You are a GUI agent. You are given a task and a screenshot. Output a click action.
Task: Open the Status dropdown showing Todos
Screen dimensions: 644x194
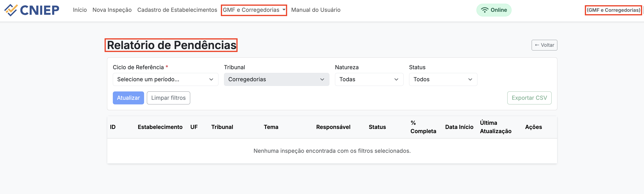(443, 79)
